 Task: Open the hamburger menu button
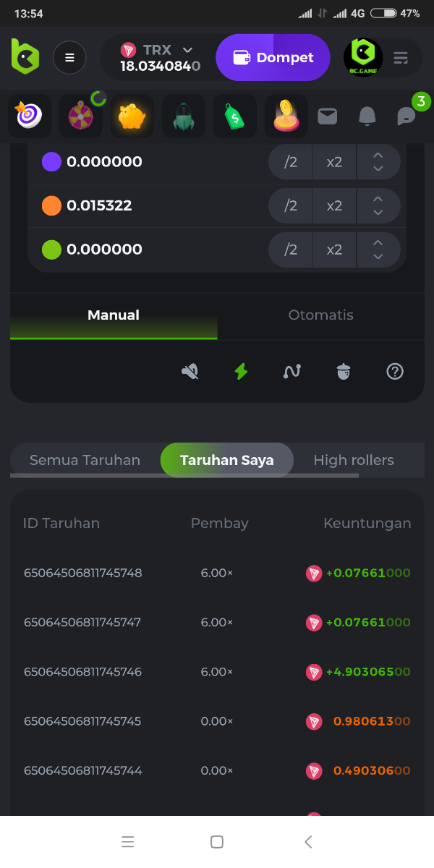pos(69,58)
